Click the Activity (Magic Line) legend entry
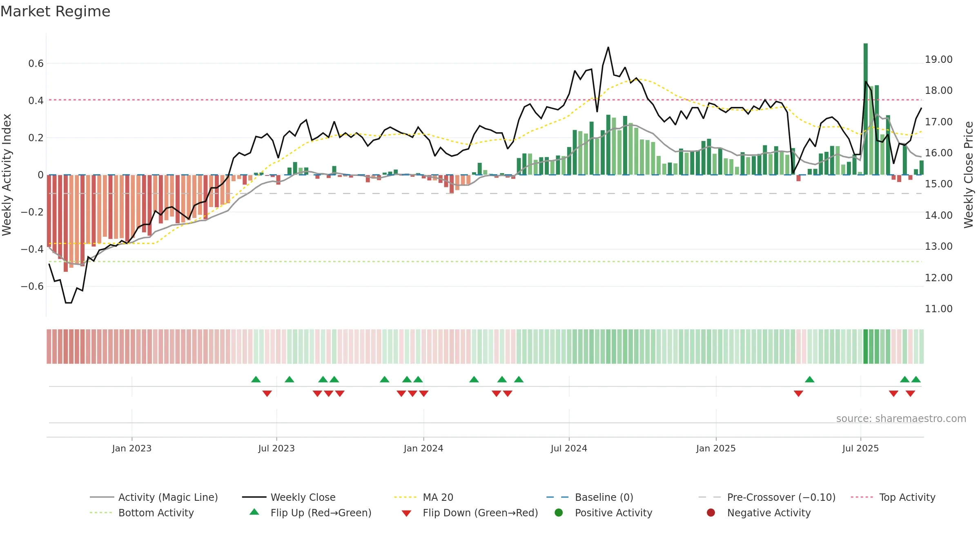Screen dimensions: 980x551 [x=154, y=497]
